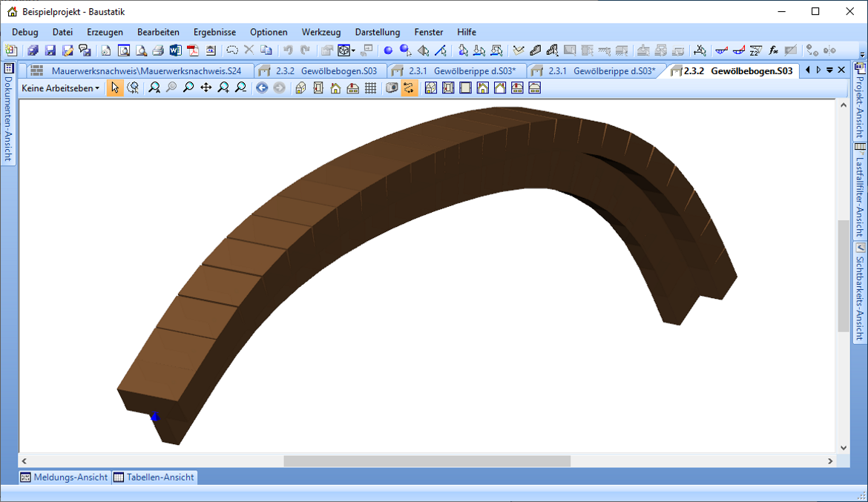The height and width of the screenshot is (502, 868).
Task: Click the fx formula icon
Action: (773, 50)
